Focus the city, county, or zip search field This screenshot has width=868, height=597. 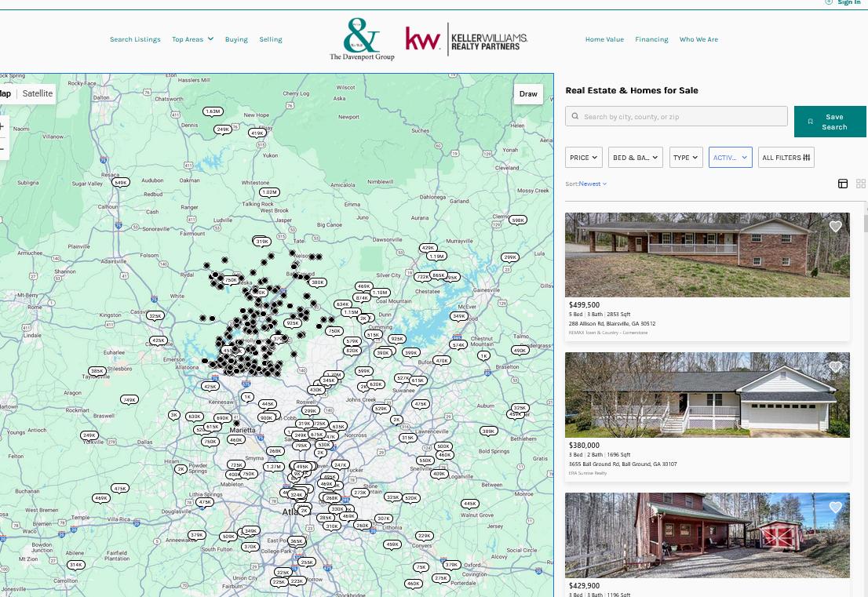[677, 116]
